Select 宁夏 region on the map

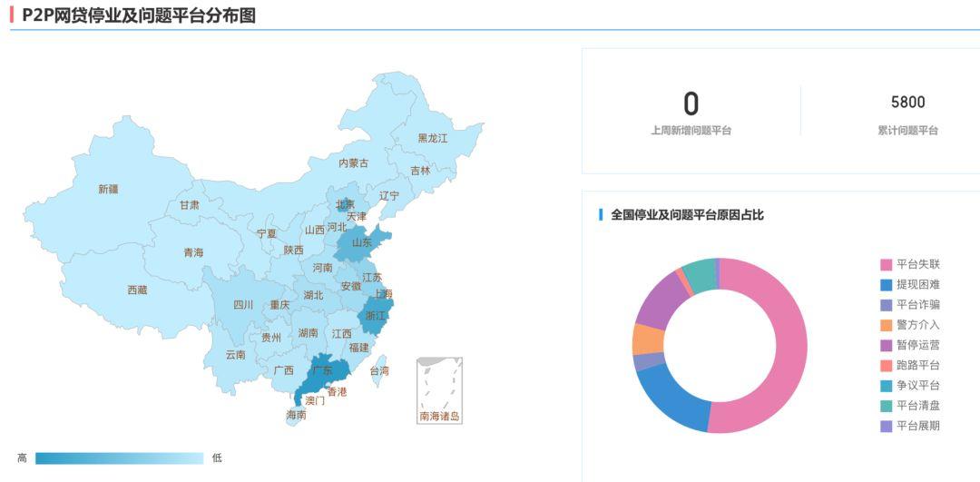[266, 233]
